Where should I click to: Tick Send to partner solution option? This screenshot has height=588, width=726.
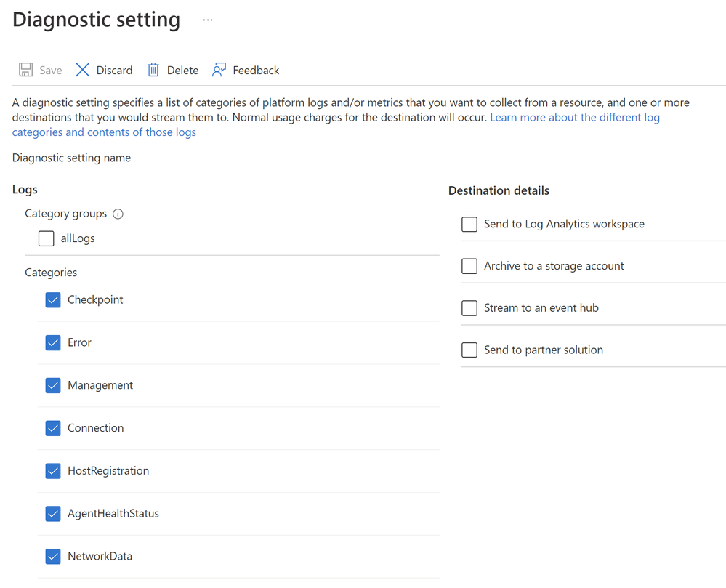point(469,350)
